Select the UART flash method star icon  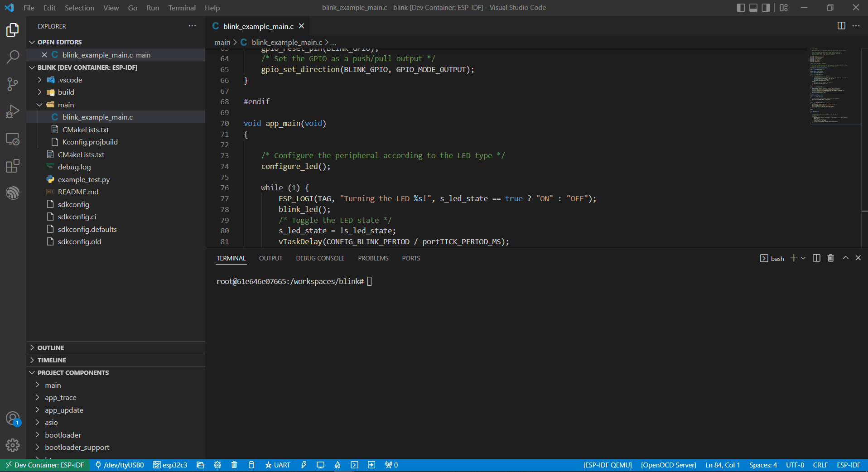point(277,465)
